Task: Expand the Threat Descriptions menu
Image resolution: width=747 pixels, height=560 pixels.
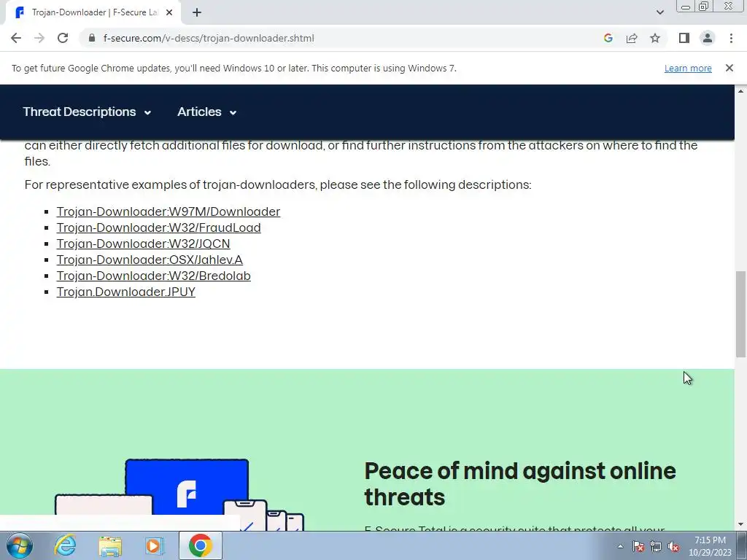Action: click(x=87, y=112)
